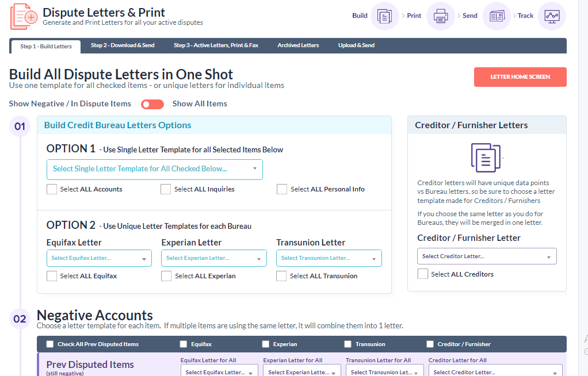Click the Dispute Letters & Print header icon

[x=23, y=16]
